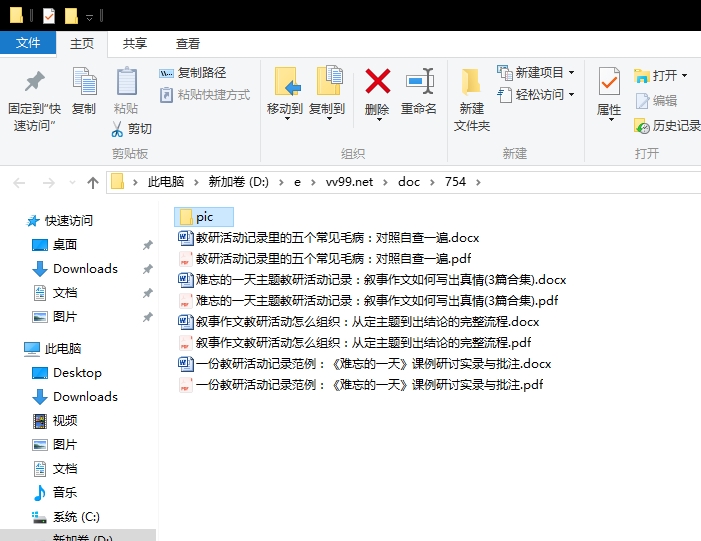
Task: Click the Rename (重命名) icon
Action: coord(420,81)
